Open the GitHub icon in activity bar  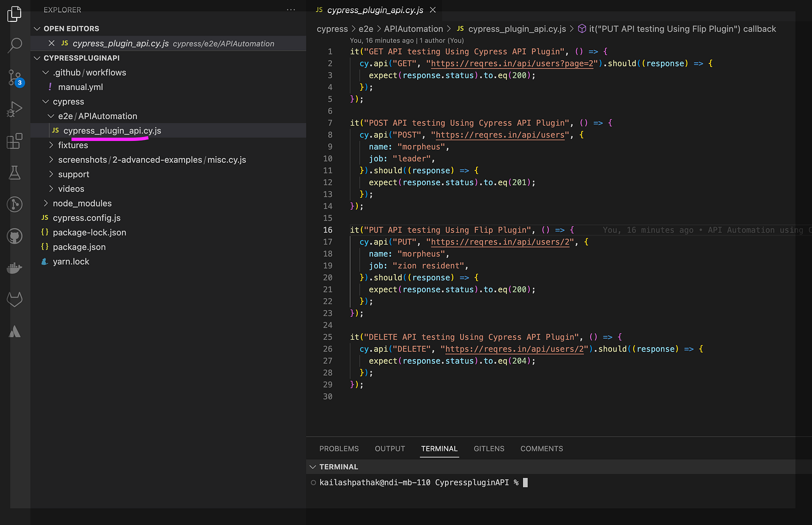coord(15,236)
